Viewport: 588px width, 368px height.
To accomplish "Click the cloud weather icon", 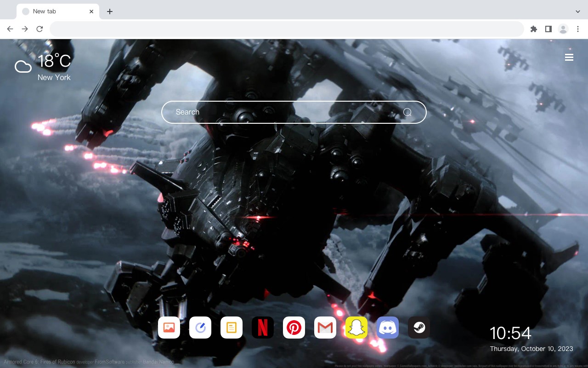I will (x=23, y=67).
